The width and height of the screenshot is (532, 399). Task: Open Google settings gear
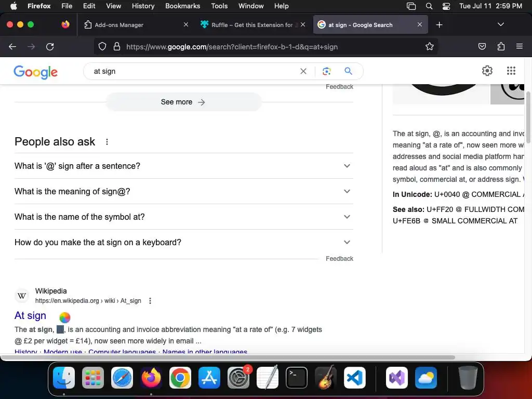point(487,71)
